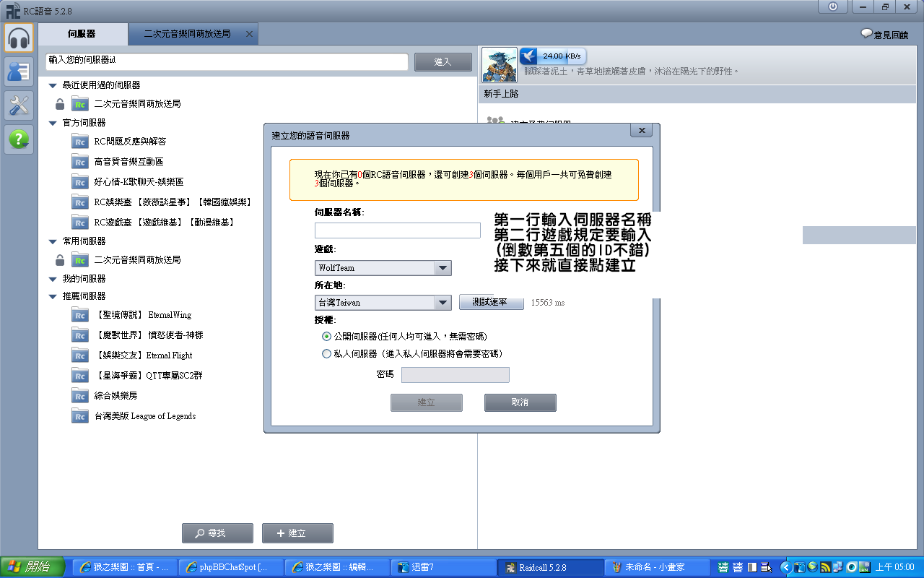Open the 所在地 台灣Taiwan dropdown
This screenshot has height=578, width=924.
click(x=443, y=303)
